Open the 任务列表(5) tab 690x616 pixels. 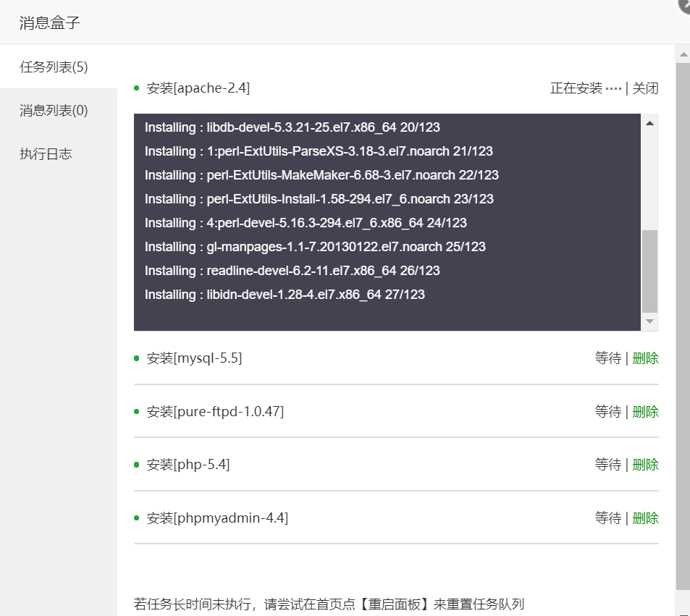coord(59,67)
